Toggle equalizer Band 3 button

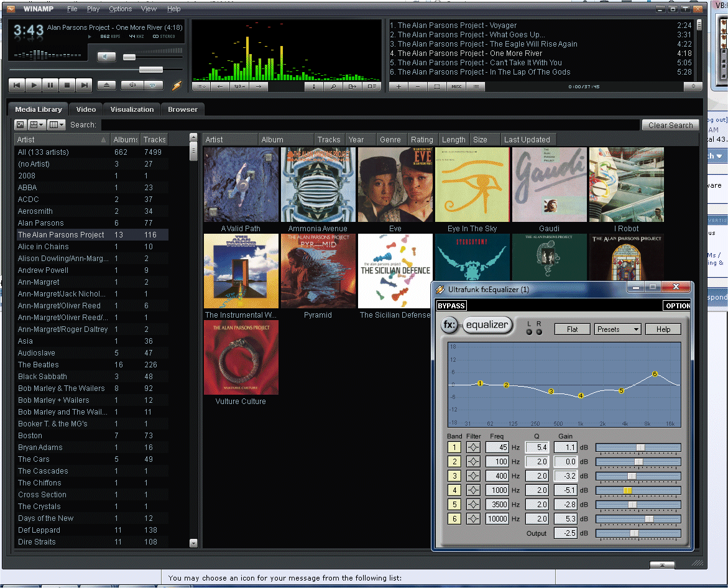tap(454, 476)
